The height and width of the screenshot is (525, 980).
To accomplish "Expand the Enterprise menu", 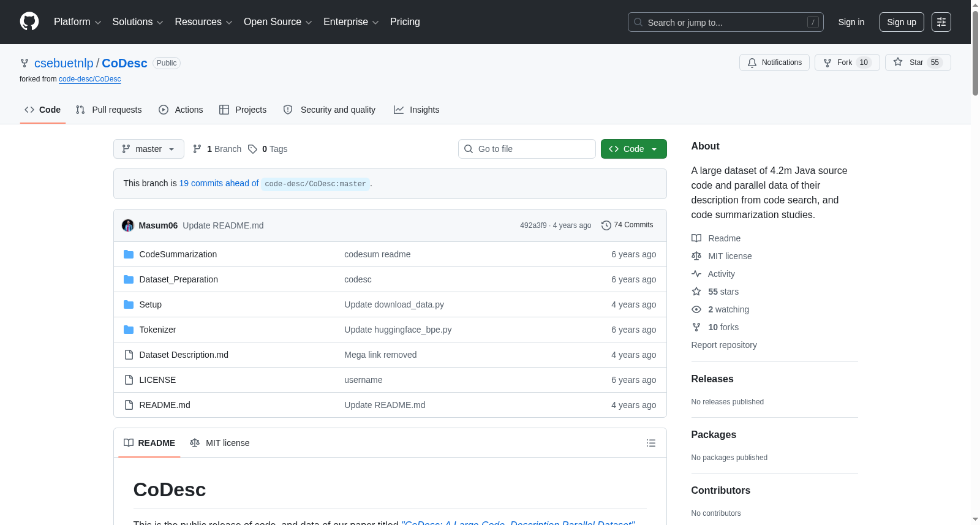I will tap(351, 22).
